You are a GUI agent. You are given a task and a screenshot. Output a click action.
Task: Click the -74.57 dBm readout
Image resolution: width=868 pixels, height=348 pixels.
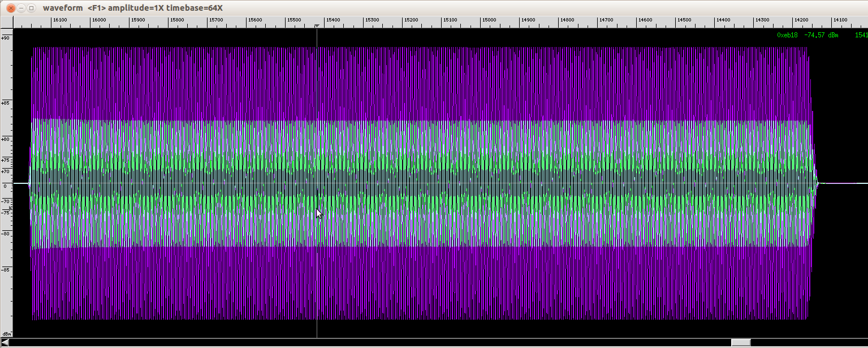tap(821, 35)
